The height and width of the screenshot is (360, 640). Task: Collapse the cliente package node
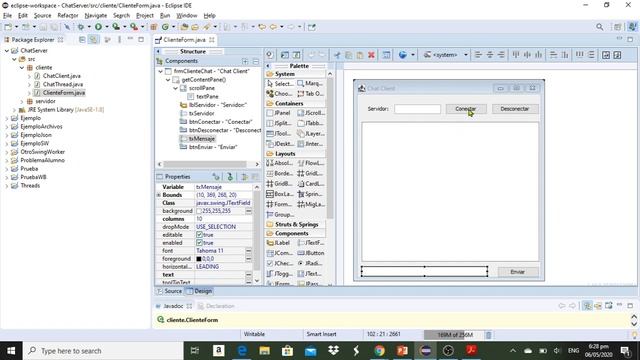tap(22, 67)
